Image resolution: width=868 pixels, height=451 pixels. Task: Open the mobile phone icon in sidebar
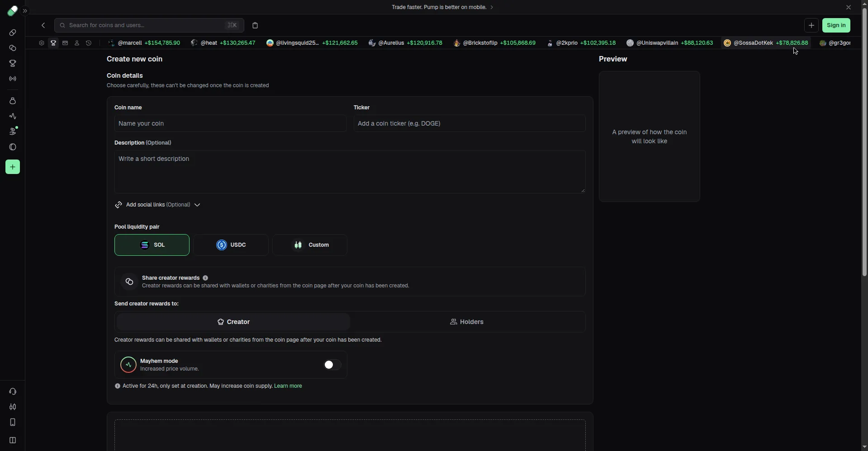click(x=13, y=422)
